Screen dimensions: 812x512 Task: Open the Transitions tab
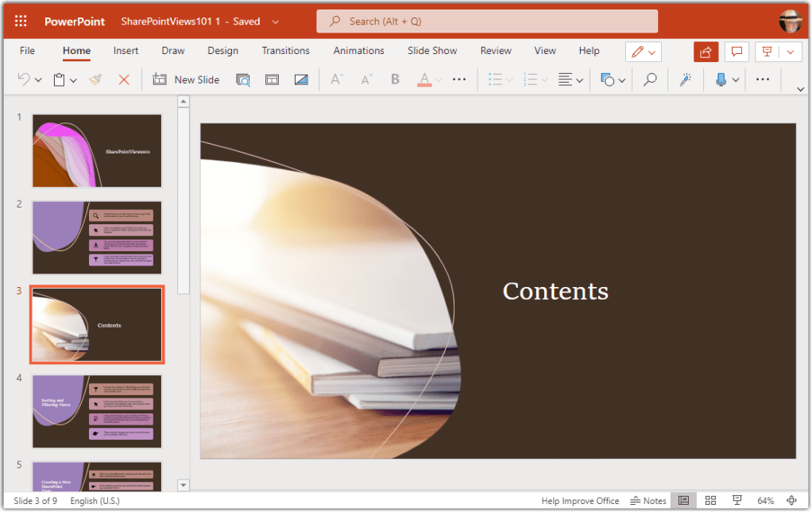pos(285,51)
